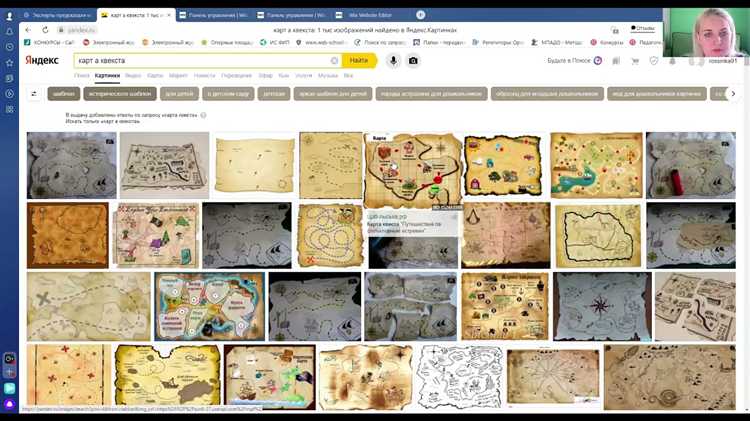
Task: Open the 'Эксперты предсказали' browser tab
Action: pos(57,15)
